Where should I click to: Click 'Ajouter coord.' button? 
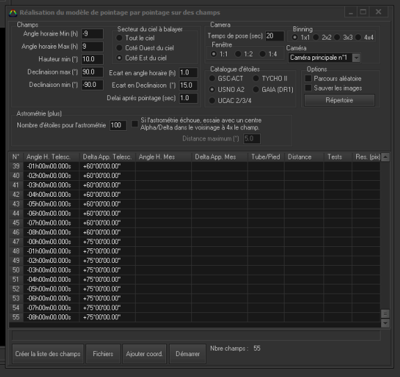pyautogui.click(x=144, y=354)
